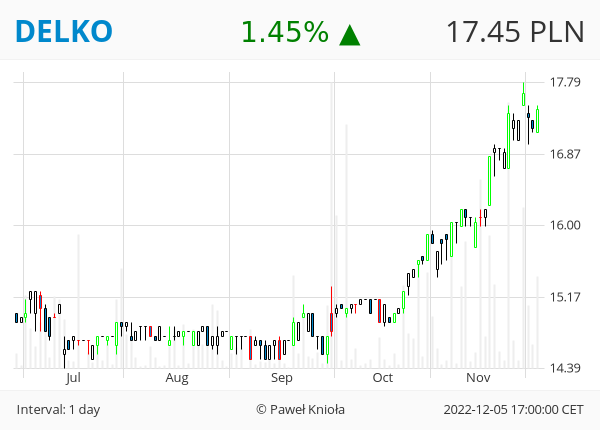Viewport: 600px width, 430px height.
Task: Click the 17.45 PLN price
Action: (x=515, y=31)
